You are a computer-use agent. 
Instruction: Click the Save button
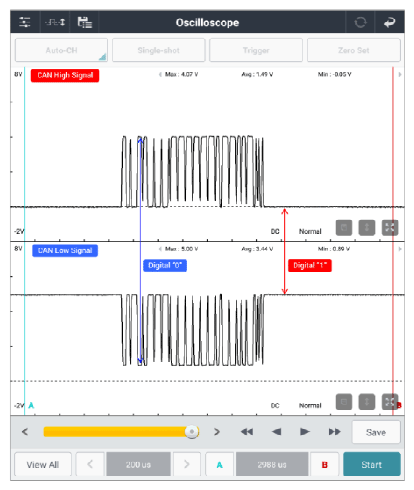coord(376,432)
